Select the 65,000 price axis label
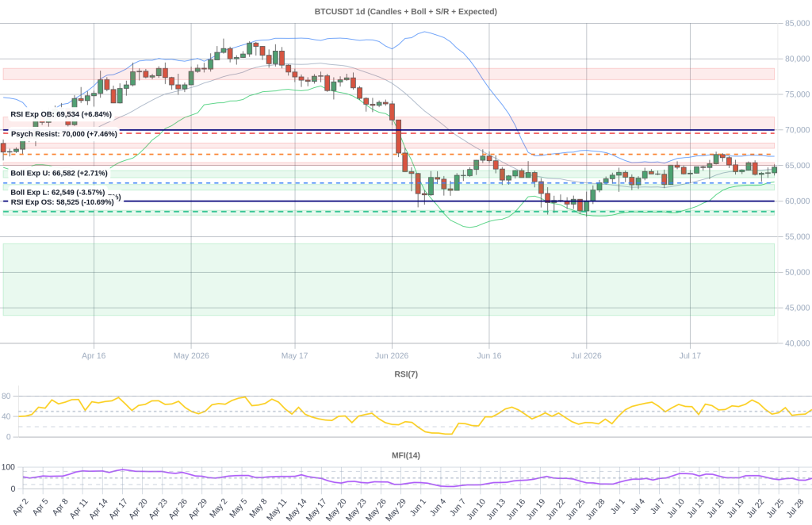Viewport: 812px width, 525px height. tap(797, 166)
